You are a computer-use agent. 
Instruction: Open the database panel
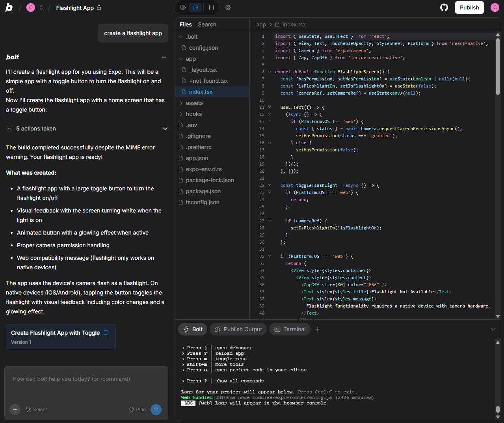212,7
